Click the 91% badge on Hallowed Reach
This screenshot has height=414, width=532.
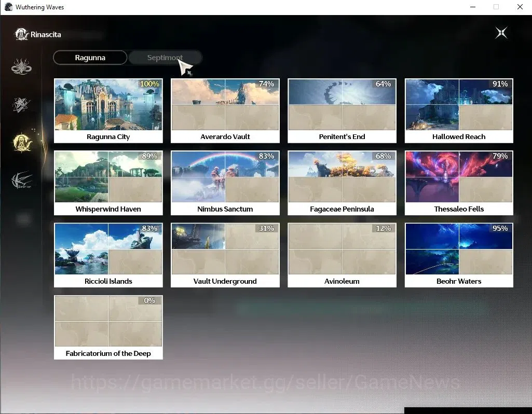pos(500,84)
